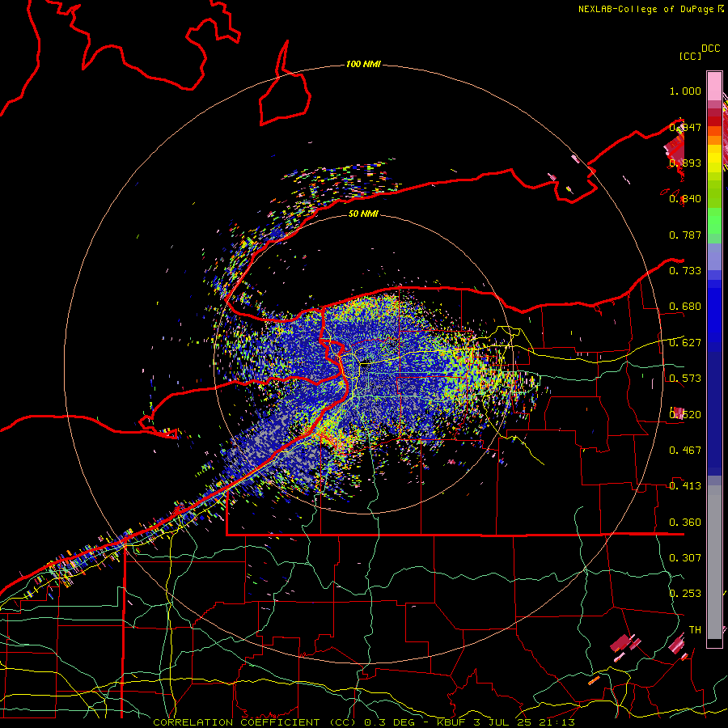
Task: Pick the light pink segment of the color bar
Action: point(714,86)
